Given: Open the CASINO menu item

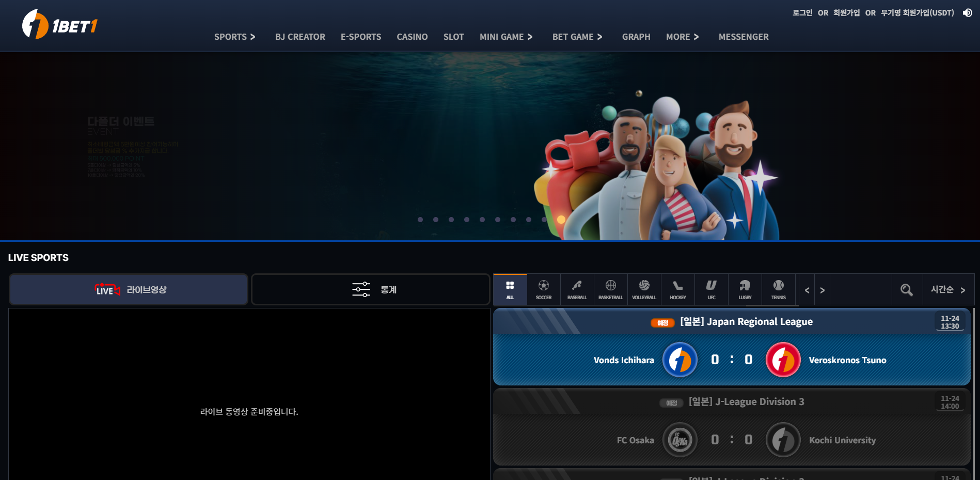Looking at the screenshot, I should pos(412,37).
